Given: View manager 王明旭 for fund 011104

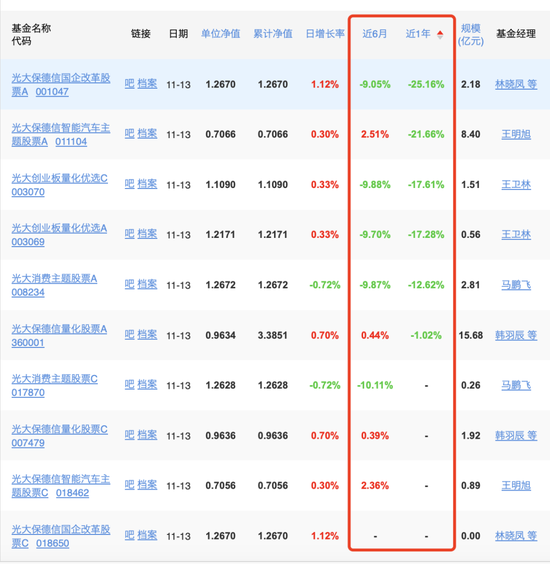Looking at the screenshot, I should pyautogui.click(x=516, y=135).
